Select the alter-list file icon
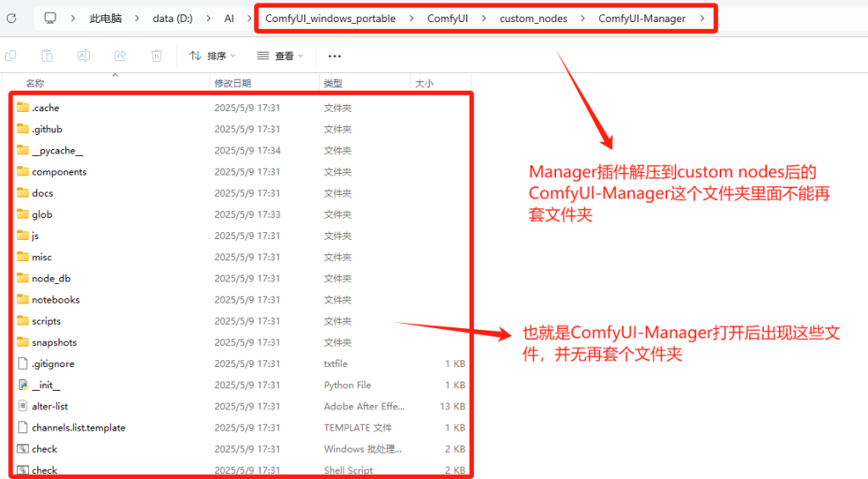868x479 pixels. click(x=23, y=406)
